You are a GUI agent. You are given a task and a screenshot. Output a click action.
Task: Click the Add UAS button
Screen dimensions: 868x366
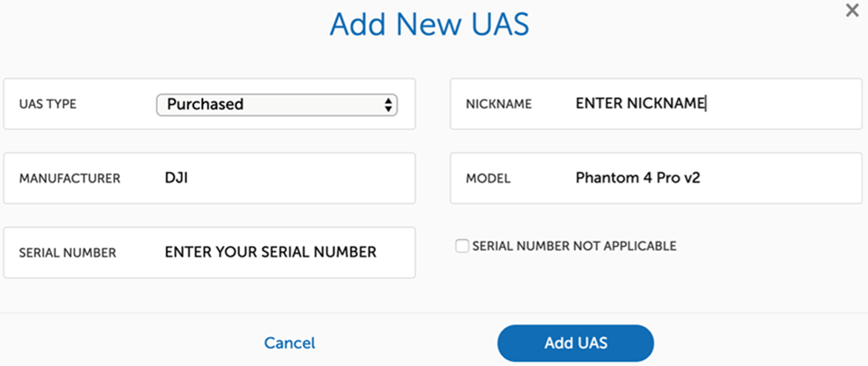tap(575, 343)
